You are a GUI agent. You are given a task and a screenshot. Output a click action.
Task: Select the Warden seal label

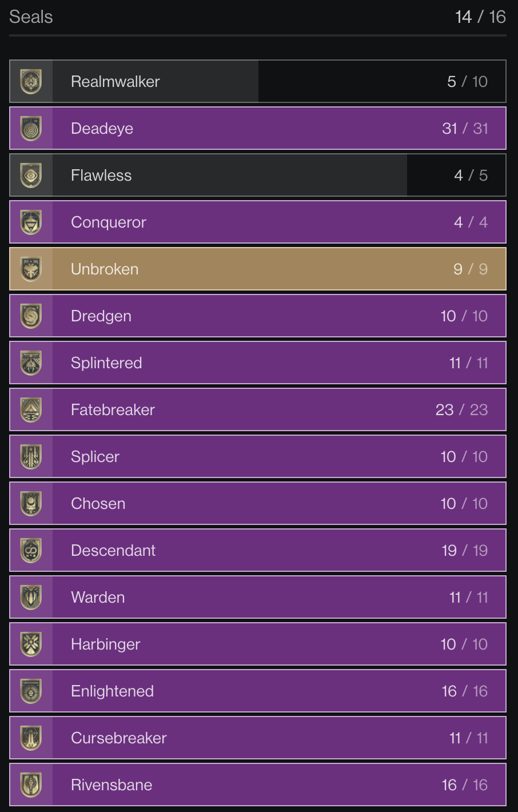[98, 597]
